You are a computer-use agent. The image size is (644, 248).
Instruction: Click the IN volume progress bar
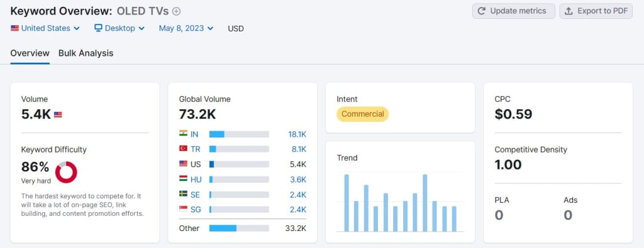click(239, 134)
